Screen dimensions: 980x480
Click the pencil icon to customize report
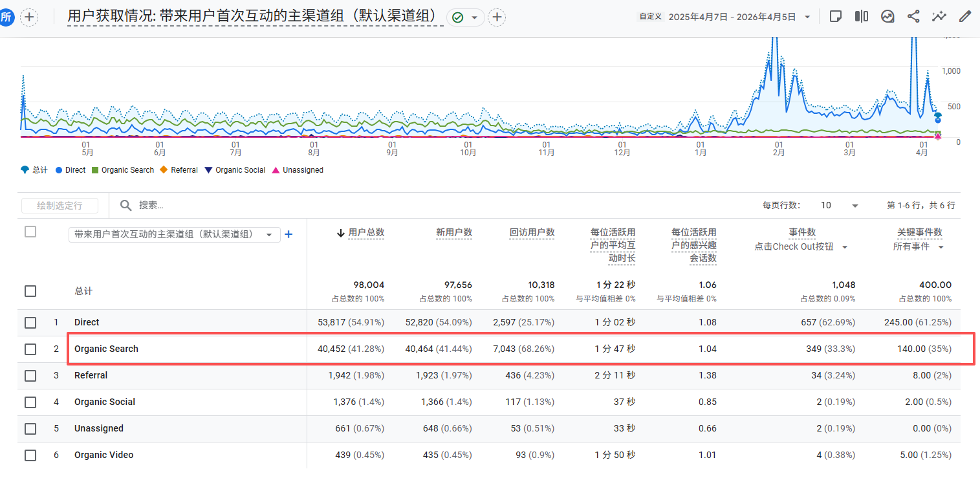click(965, 17)
